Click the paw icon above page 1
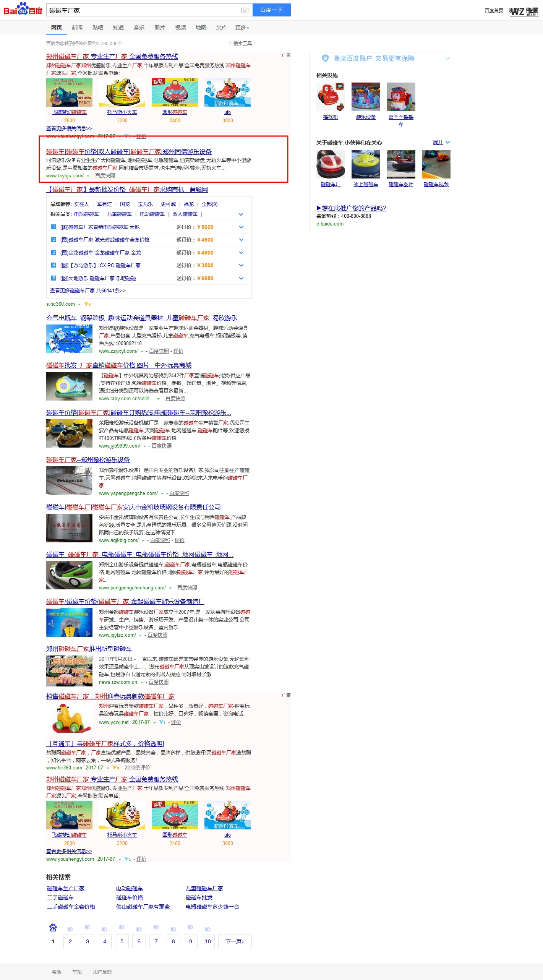Image resolution: width=543 pixels, height=980 pixels. click(x=53, y=928)
